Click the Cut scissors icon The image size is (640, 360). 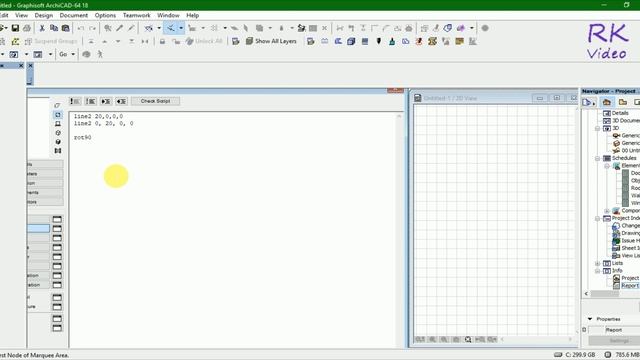(42, 28)
